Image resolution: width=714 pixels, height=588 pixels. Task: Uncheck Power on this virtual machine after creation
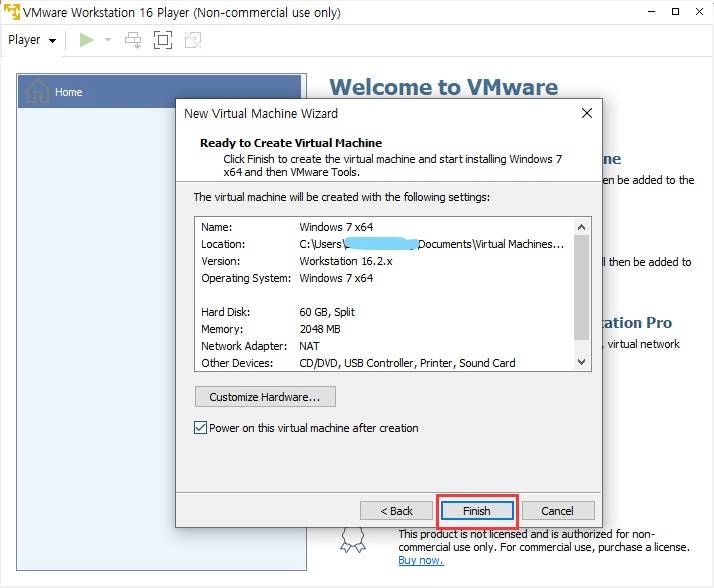200,428
